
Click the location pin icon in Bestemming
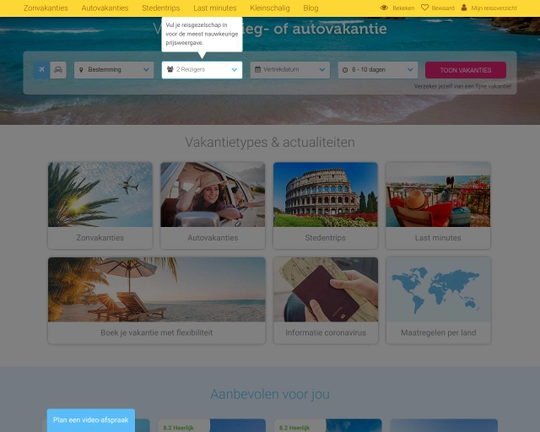(x=81, y=70)
